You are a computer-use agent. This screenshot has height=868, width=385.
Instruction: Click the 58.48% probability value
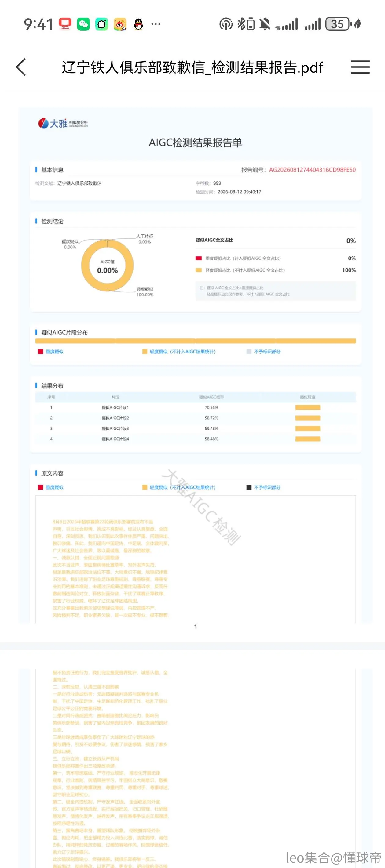211,439
